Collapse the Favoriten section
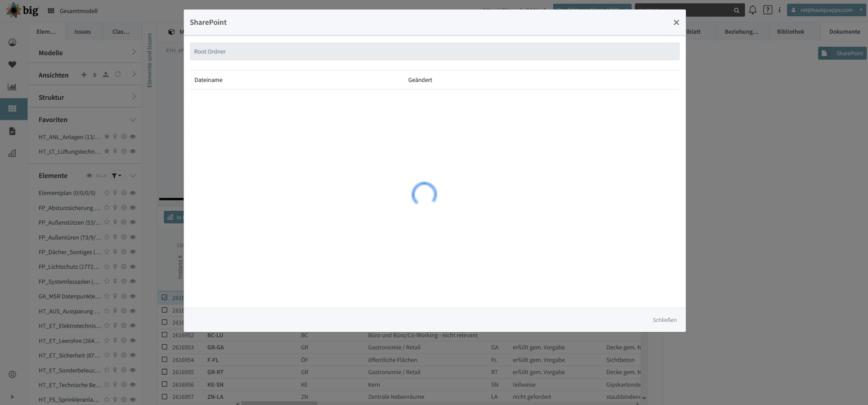 click(133, 119)
